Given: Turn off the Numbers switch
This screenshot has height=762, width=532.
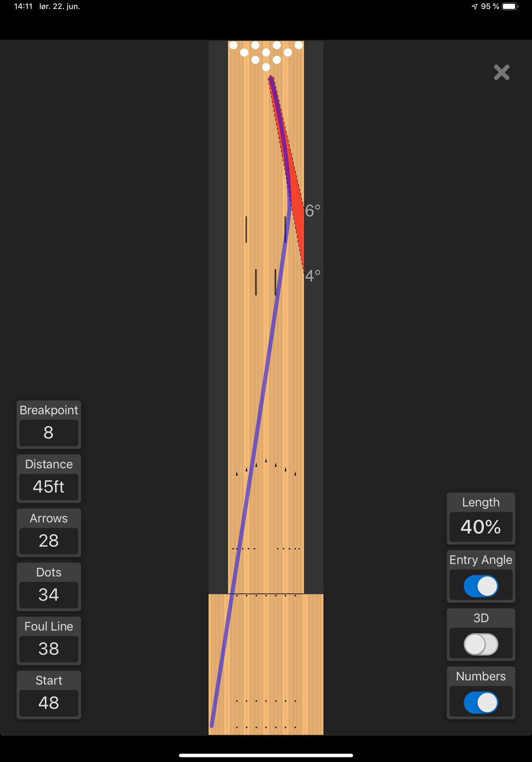Looking at the screenshot, I should point(481,702).
